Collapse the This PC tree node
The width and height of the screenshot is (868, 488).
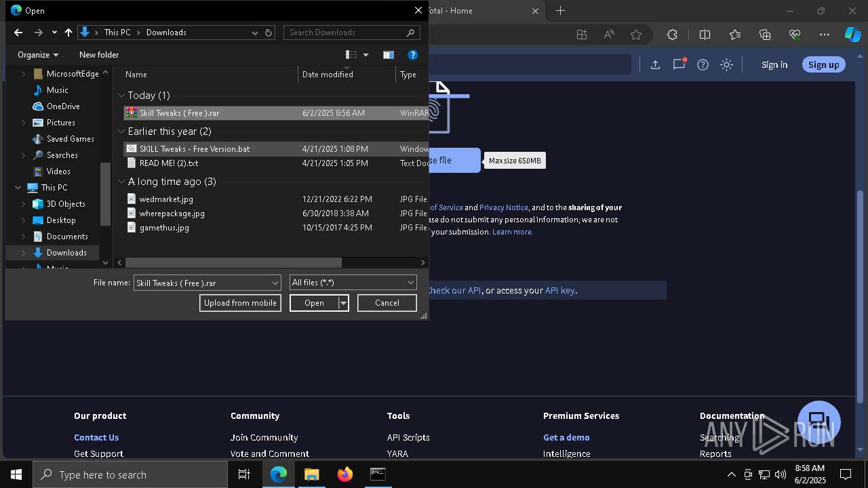pos(18,188)
